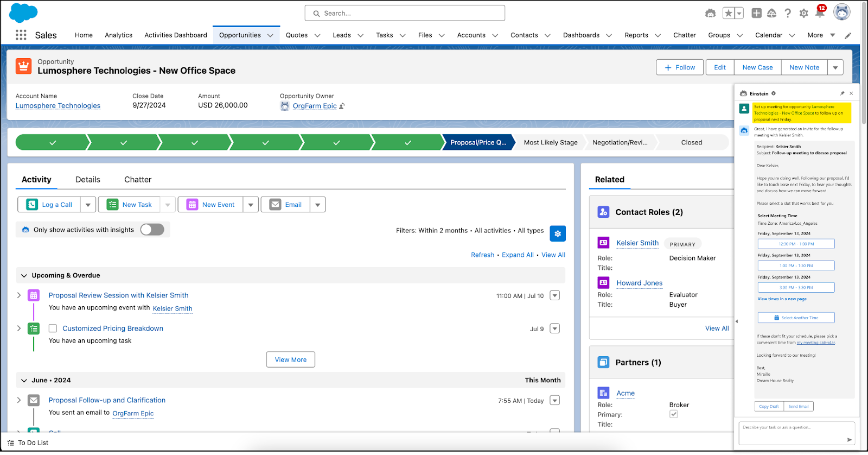
Task: Click the New Case button
Action: pos(757,67)
